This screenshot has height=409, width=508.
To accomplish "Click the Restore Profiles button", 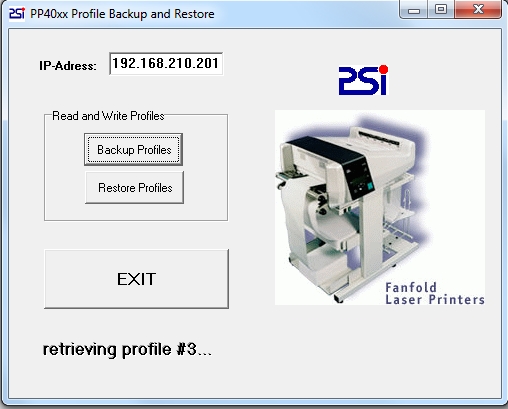I will (x=134, y=187).
